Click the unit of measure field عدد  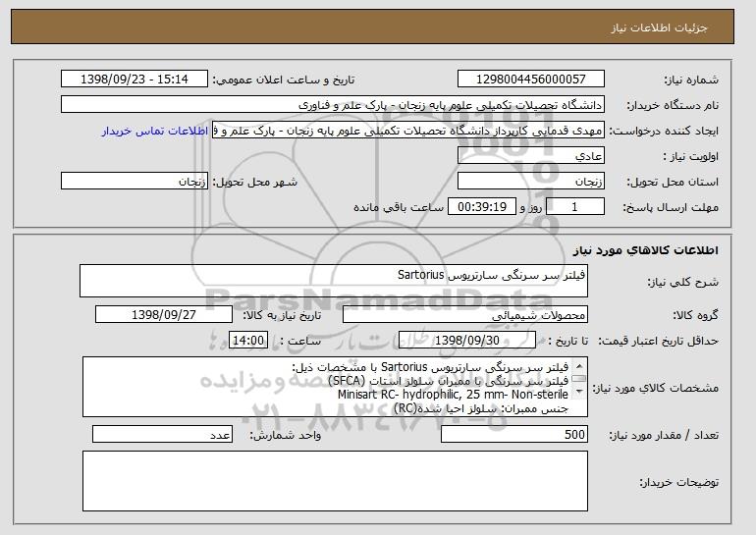tap(162, 434)
